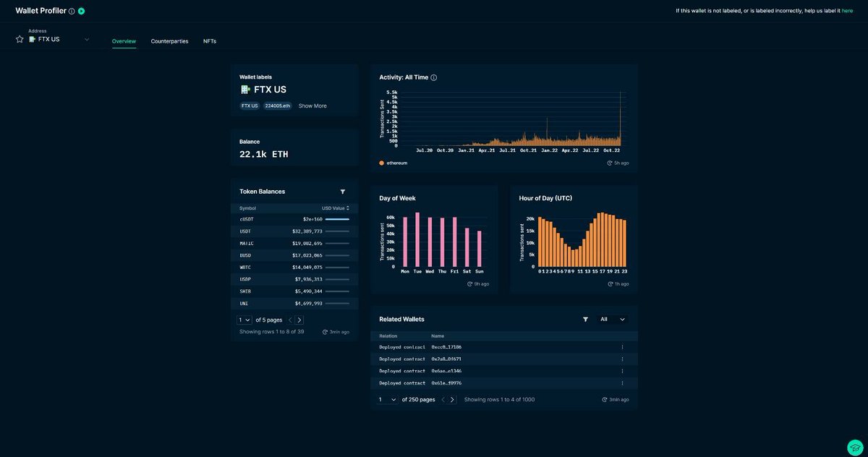The width and height of the screenshot is (868, 457).
Task: Sort tokens by USD Value column
Action: pyautogui.click(x=336, y=208)
